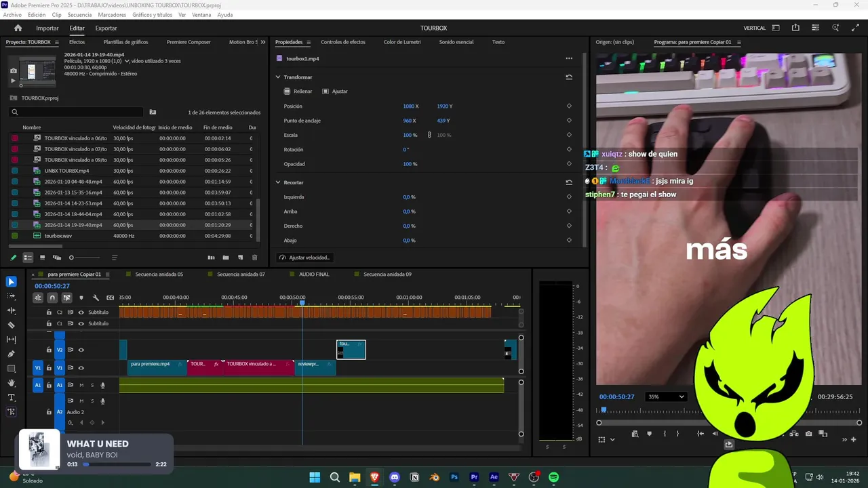
Task: Select the Slip tool
Action: pos(12,340)
